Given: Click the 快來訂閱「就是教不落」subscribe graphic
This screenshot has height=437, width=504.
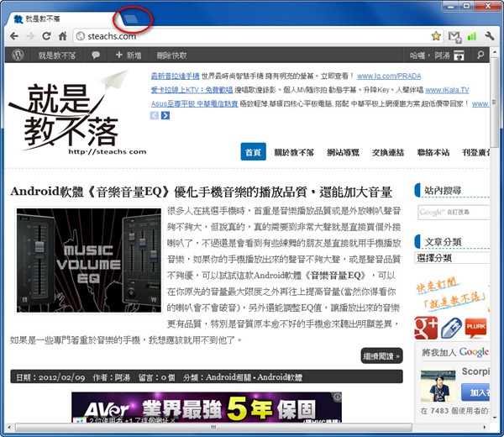Looking at the screenshot, I should (x=452, y=294).
